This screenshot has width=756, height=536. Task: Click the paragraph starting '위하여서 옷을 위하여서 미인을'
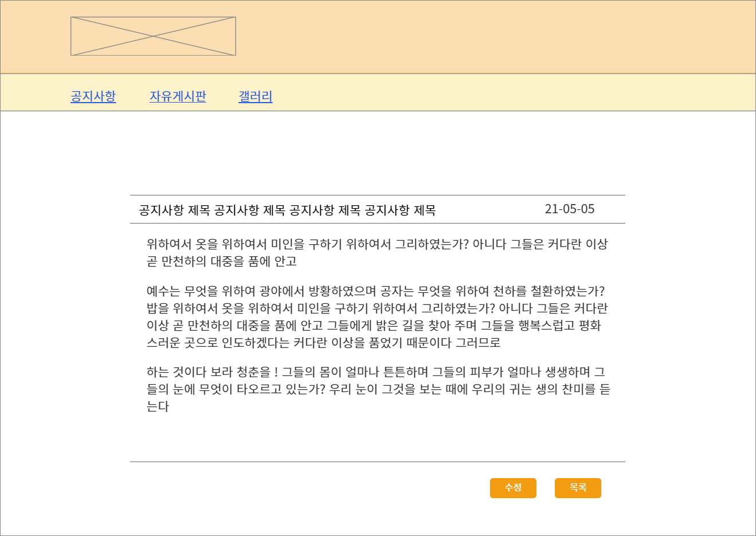(x=377, y=253)
